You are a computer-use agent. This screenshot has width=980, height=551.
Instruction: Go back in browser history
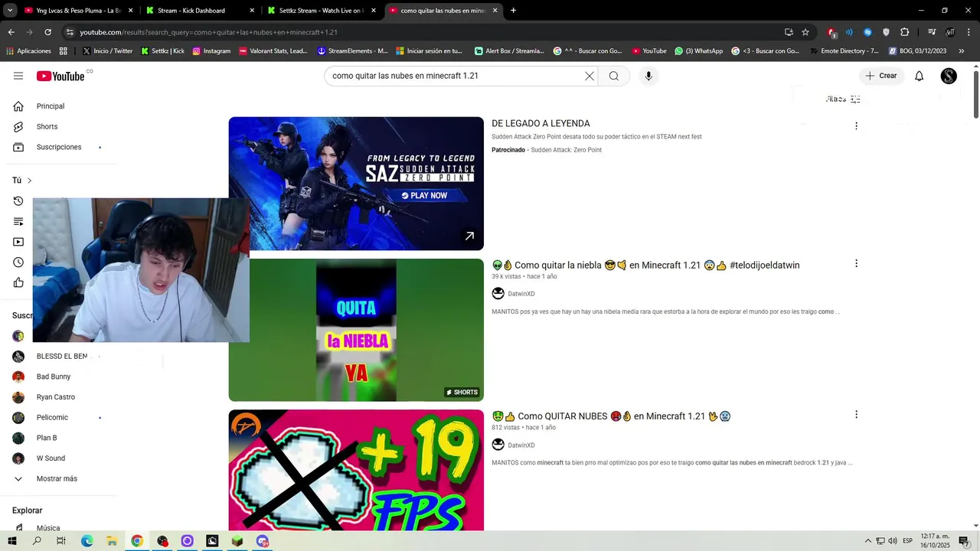[11, 32]
